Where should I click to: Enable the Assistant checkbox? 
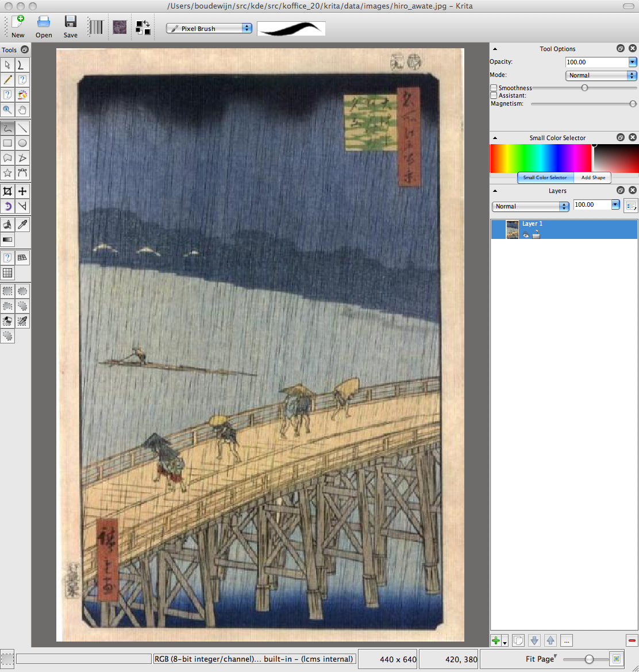point(494,95)
